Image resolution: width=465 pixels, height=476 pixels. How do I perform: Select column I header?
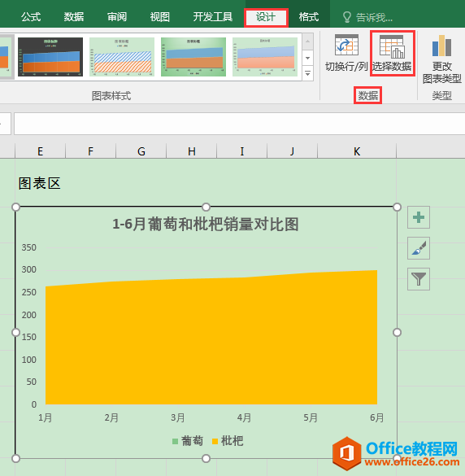pyautogui.click(x=241, y=151)
